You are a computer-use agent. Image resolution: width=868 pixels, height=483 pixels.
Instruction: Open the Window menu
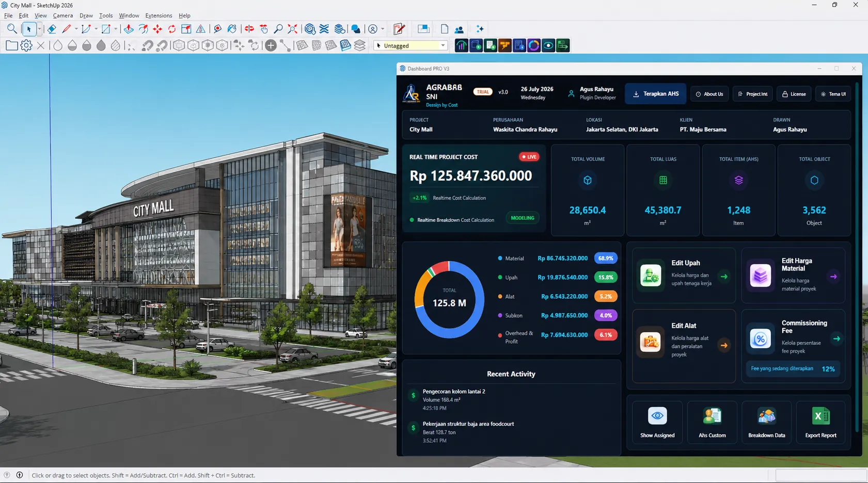pos(129,15)
